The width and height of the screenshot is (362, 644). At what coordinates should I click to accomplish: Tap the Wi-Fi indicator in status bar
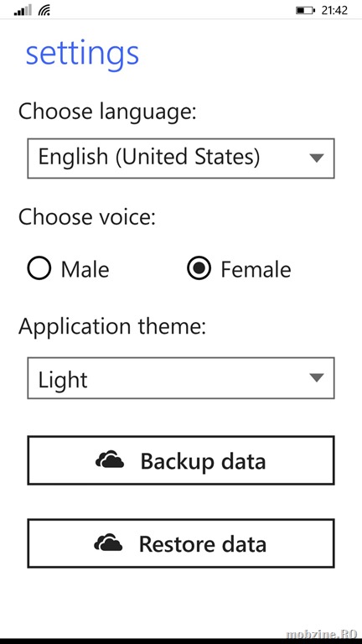coord(44,10)
